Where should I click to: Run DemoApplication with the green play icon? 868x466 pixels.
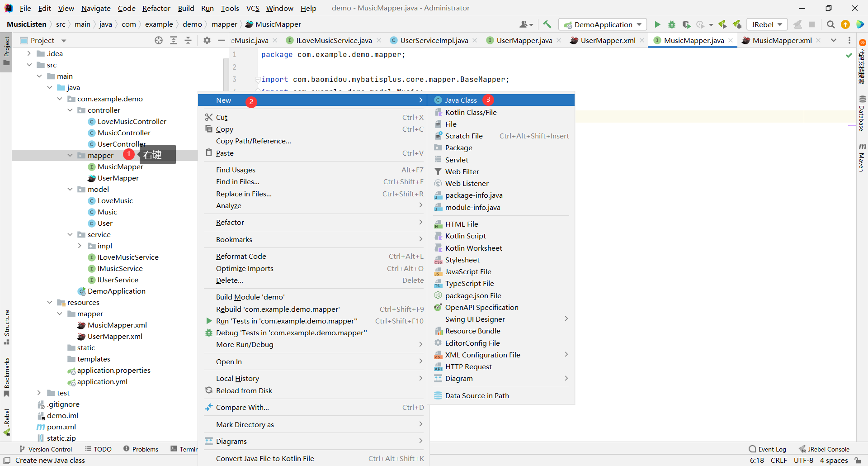coord(657,24)
